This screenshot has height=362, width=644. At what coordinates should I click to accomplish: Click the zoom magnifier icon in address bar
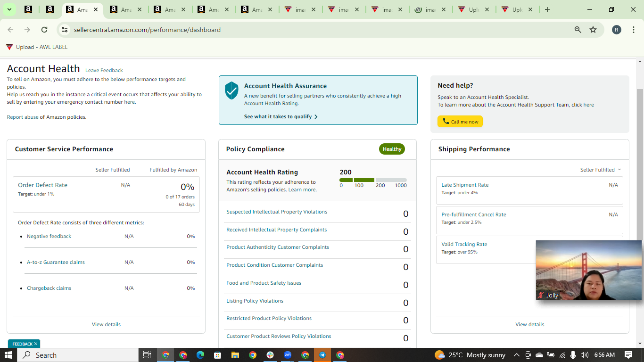(x=578, y=30)
